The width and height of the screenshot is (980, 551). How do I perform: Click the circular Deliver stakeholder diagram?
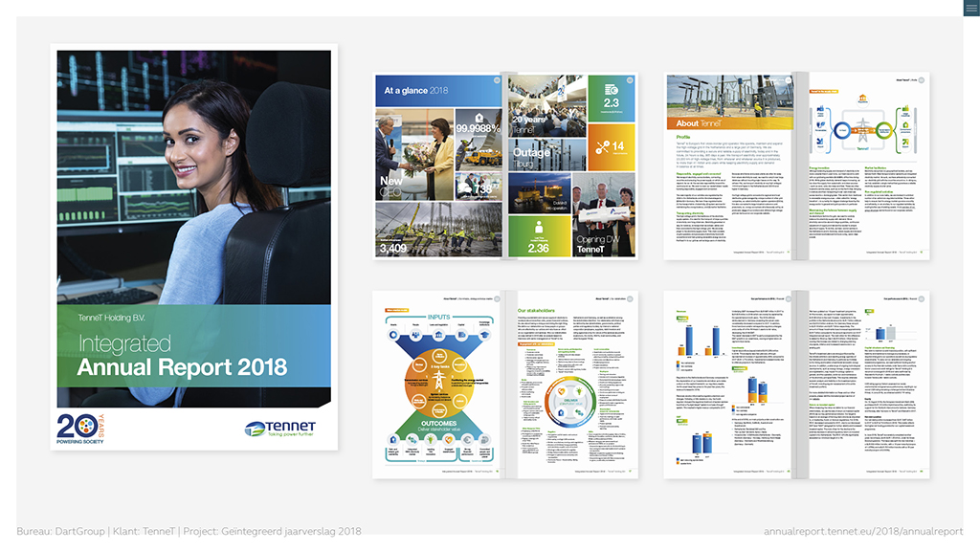click(x=570, y=403)
